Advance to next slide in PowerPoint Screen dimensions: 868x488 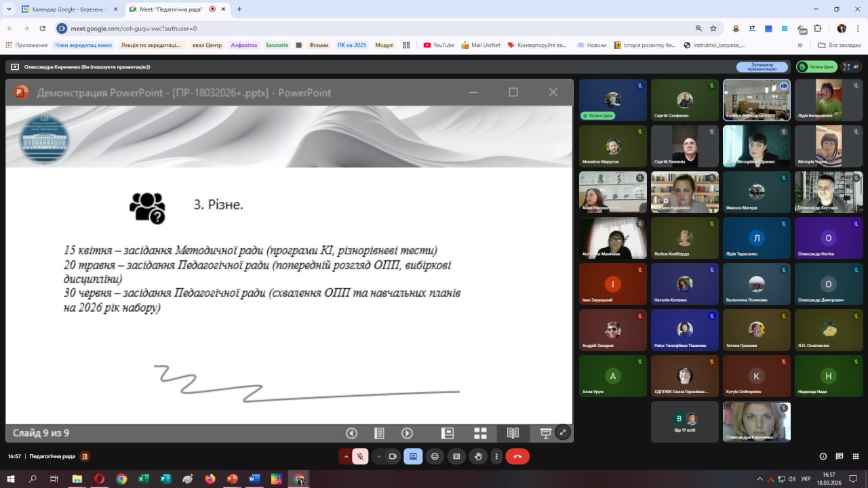(407, 433)
